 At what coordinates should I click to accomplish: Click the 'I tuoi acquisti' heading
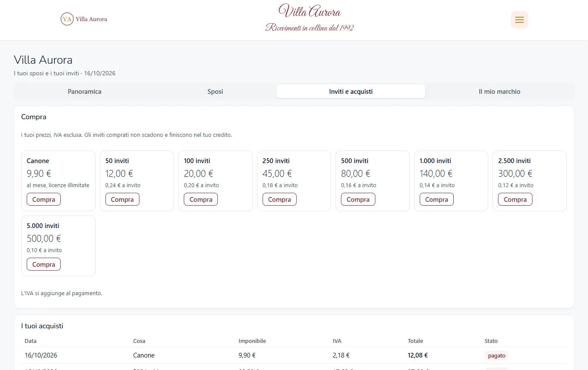click(x=42, y=326)
